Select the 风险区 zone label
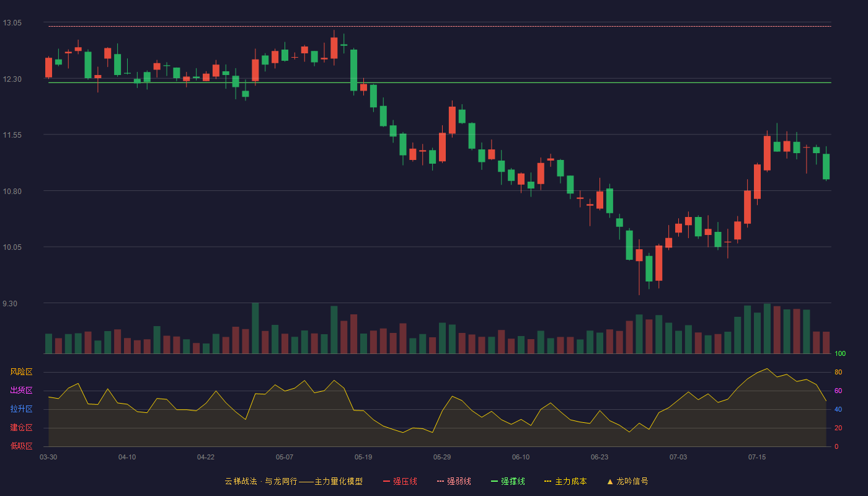Image resolution: width=868 pixels, height=496 pixels. [x=21, y=372]
